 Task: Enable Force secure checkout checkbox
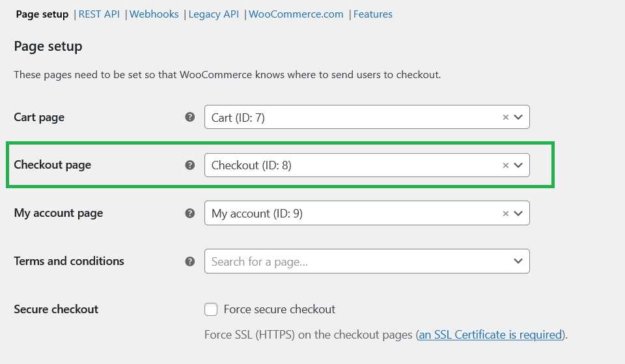pyautogui.click(x=211, y=309)
